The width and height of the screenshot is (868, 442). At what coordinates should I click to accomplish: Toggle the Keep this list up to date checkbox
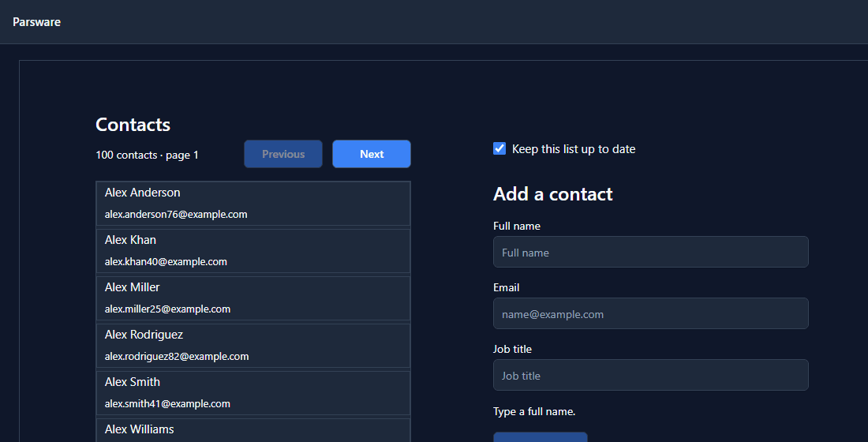[499, 148]
